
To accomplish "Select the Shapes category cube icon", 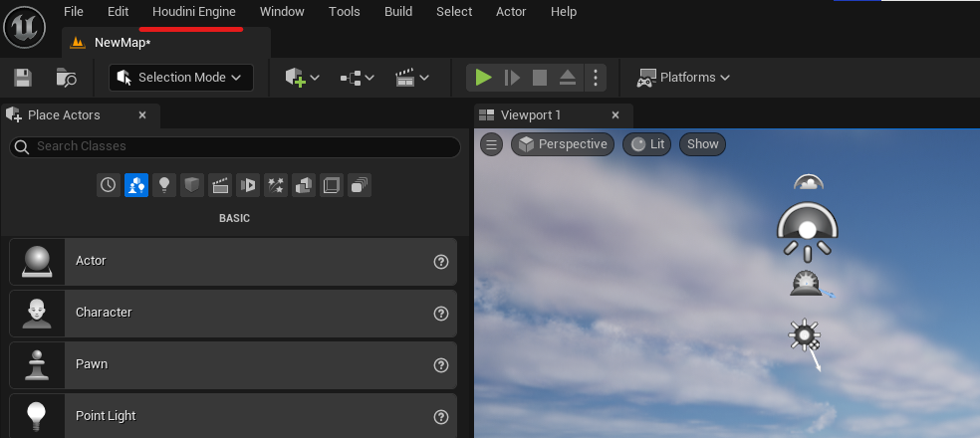I will [x=192, y=185].
